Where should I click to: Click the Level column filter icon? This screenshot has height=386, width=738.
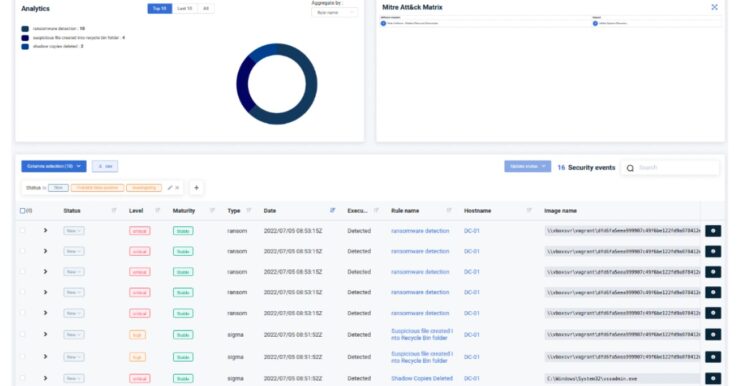pos(158,210)
